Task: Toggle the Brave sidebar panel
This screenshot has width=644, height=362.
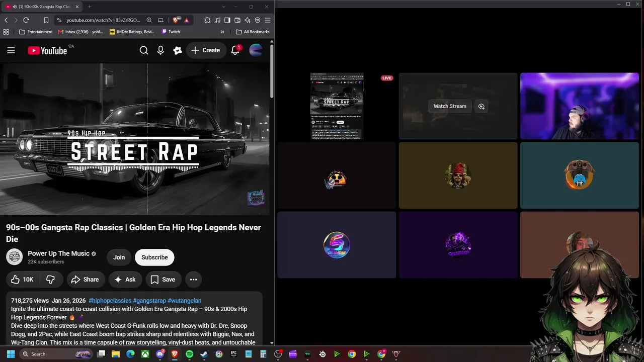Action: [x=227, y=20]
